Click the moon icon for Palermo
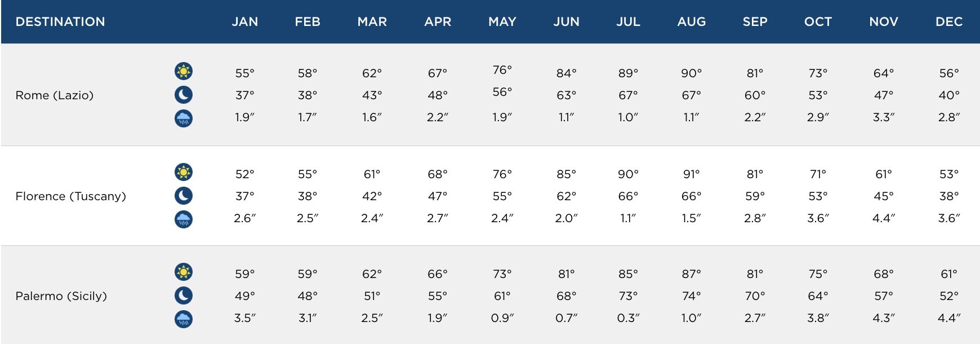 (x=184, y=296)
